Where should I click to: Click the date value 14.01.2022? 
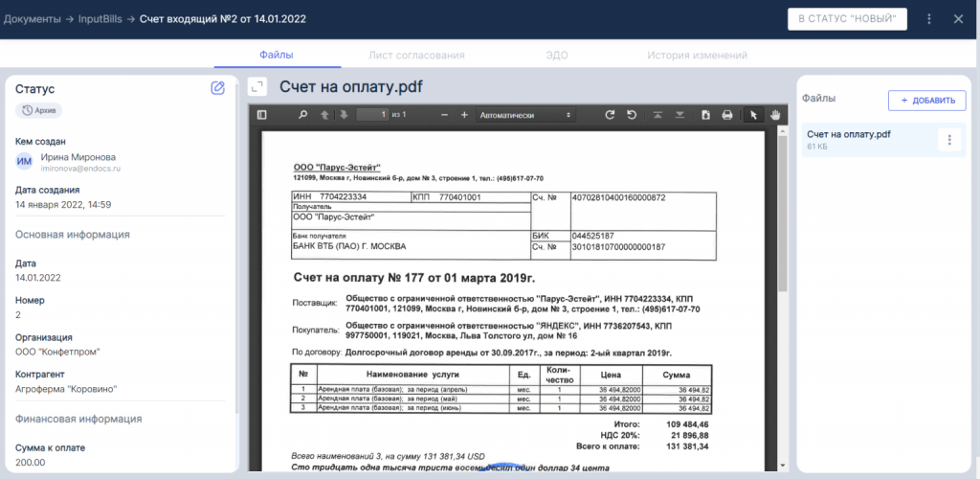coord(38,278)
